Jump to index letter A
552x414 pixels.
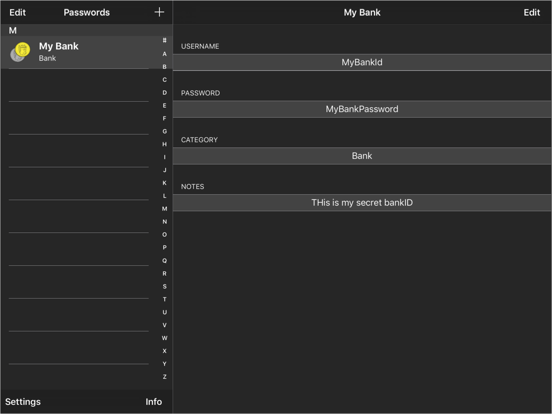(x=164, y=54)
